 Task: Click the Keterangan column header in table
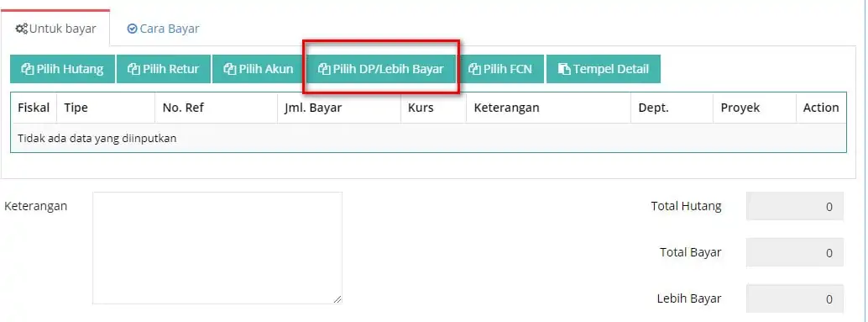coord(549,108)
